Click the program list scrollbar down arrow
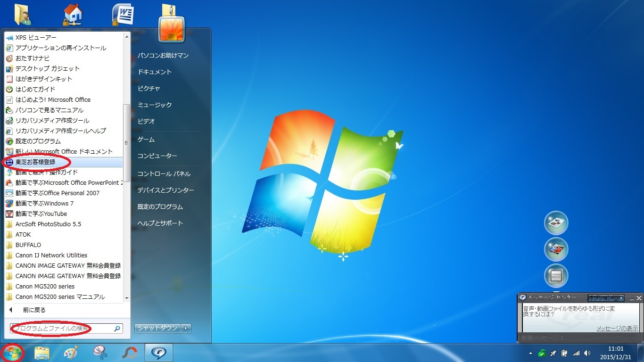Viewport: 644px width, 362px height. click(x=126, y=298)
